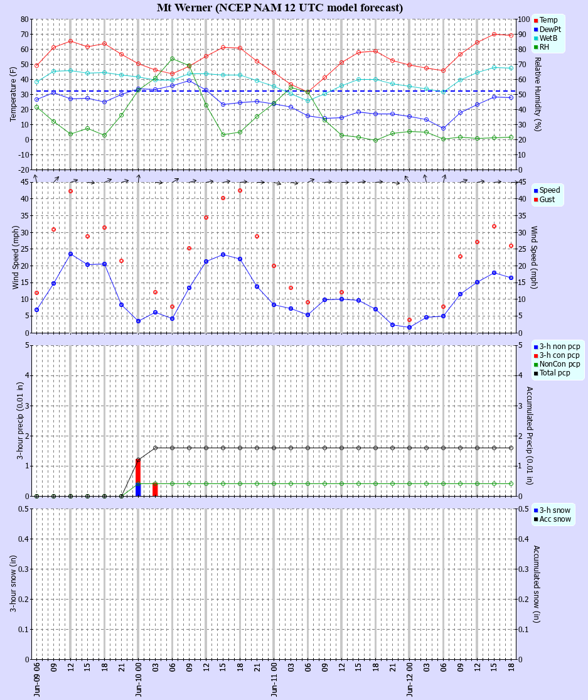Image resolution: width=588 pixels, height=700 pixels.
Task: Click the 'Jun-09 06' time label
Action: tap(36, 679)
